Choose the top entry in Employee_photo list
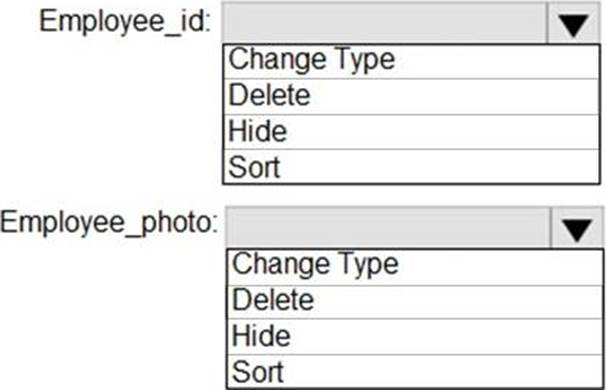 (x=415, y=267)
